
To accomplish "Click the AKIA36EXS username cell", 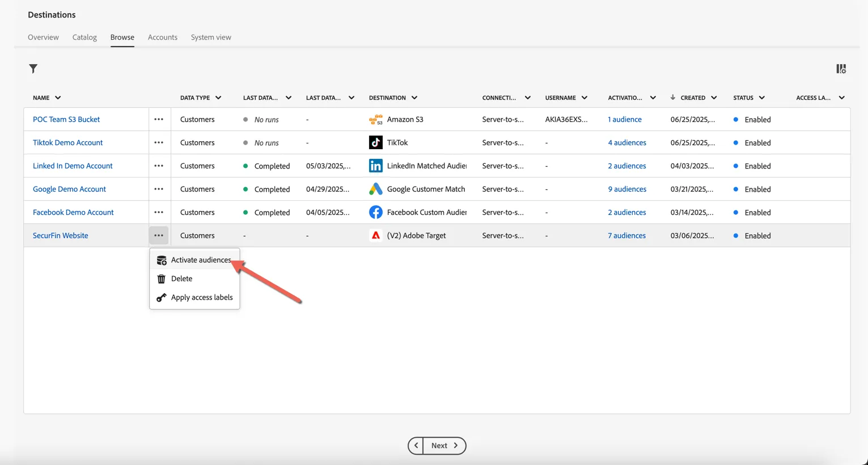I will tap(566, 120).
